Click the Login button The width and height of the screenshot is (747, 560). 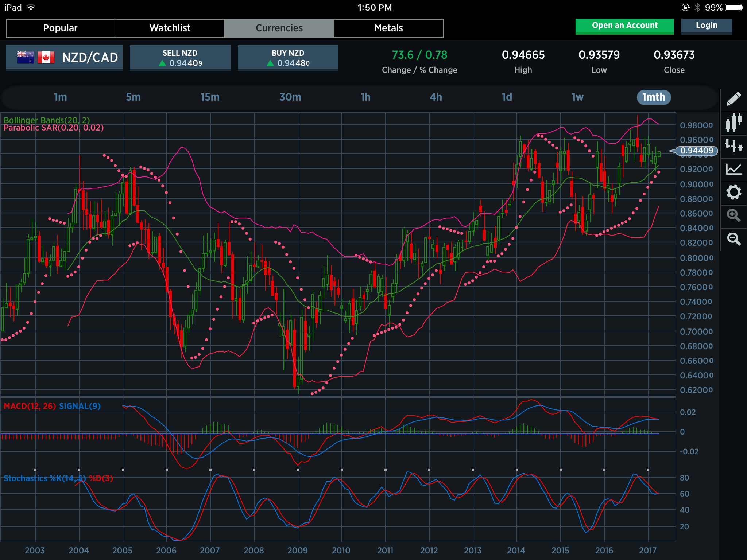click(x=707, y=26)
